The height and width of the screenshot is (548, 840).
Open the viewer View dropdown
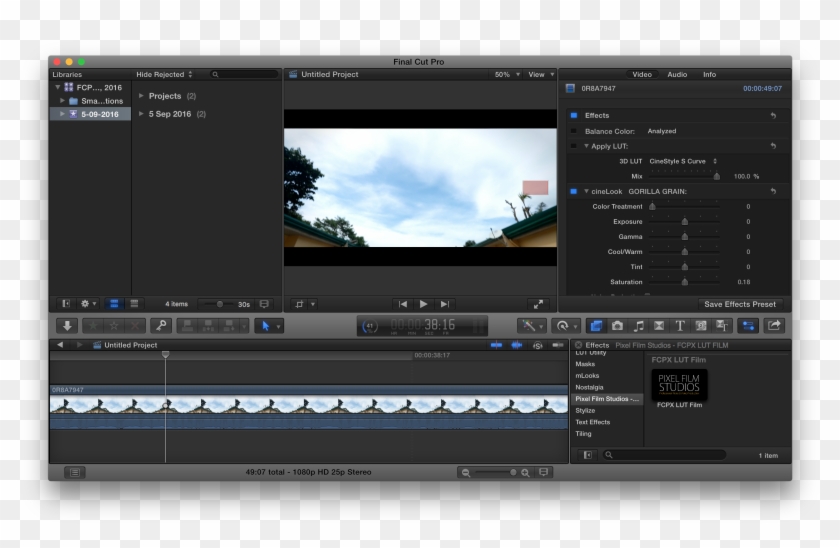point(541,74)
